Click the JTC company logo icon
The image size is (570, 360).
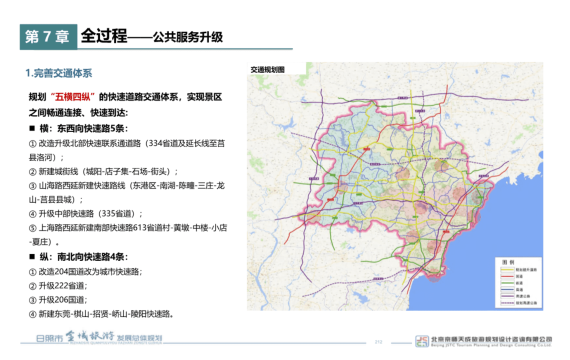[x=422, y=341]
